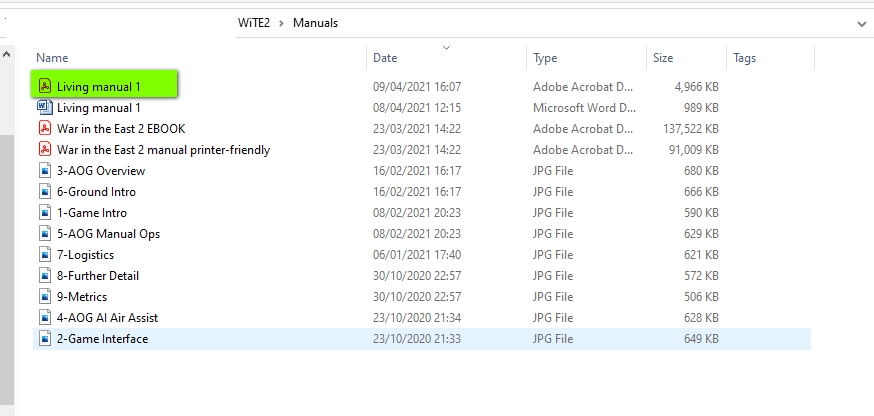Click the Microsoft Word D... type cell
Image resolution: width=874 pixels, height=416 pixels.
(x=584, y=108)
